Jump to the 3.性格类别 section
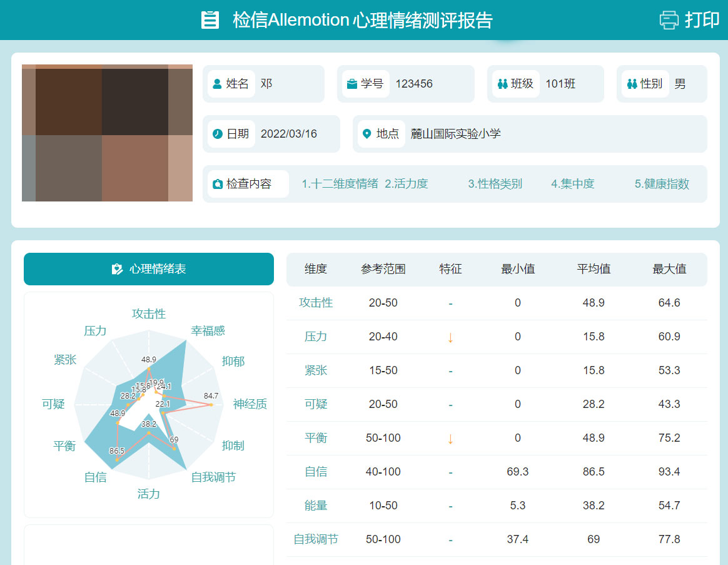Screen dimensions: 728x565 click(x=495, y=184)
